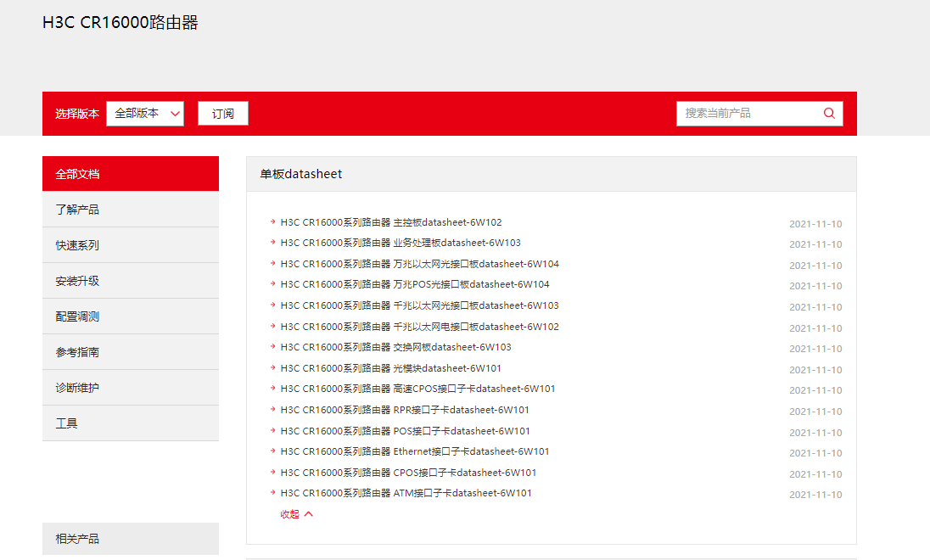Open CPOS接口子卡datasheet-6W101 link
The image size is (930, 560).
[408, 473]
